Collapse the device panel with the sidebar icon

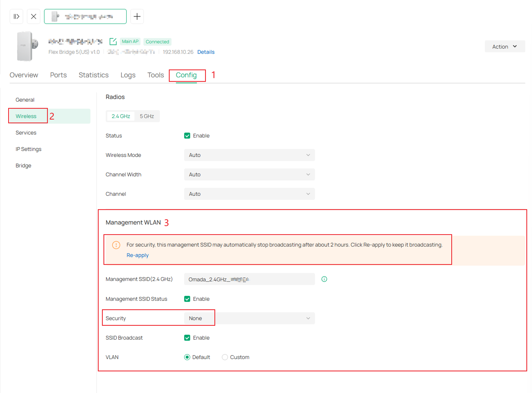[16, 16]
